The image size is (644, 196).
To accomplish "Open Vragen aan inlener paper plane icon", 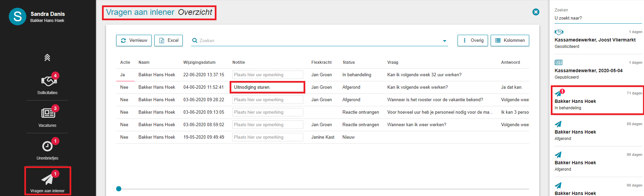I will 48,179.
